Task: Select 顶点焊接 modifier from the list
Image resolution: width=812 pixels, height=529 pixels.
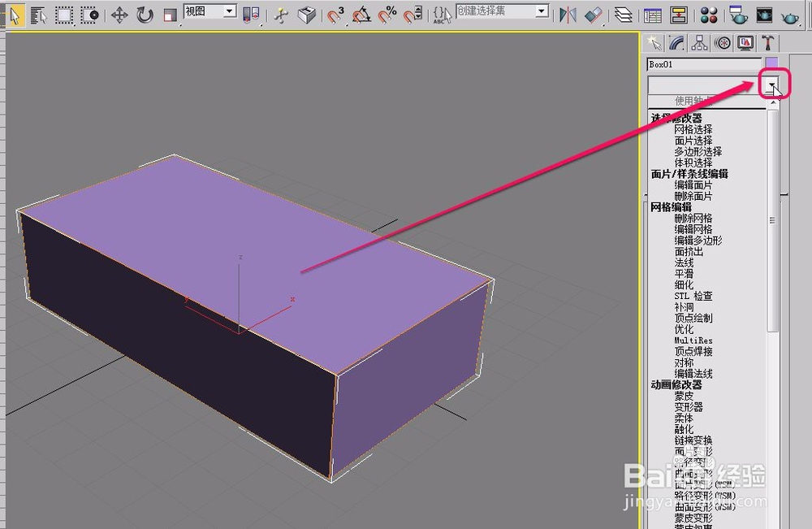Action: coord(693,351)
